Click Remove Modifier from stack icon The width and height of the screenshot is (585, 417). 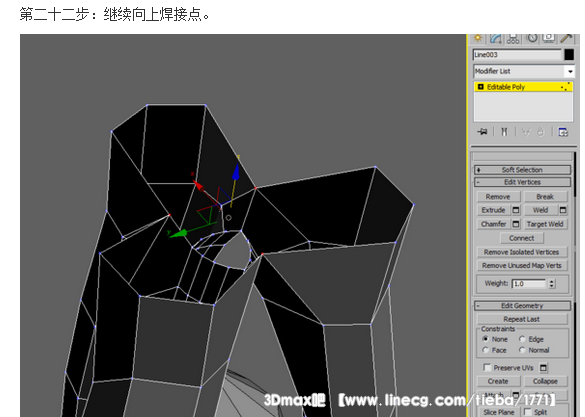(x=541, y=132)
